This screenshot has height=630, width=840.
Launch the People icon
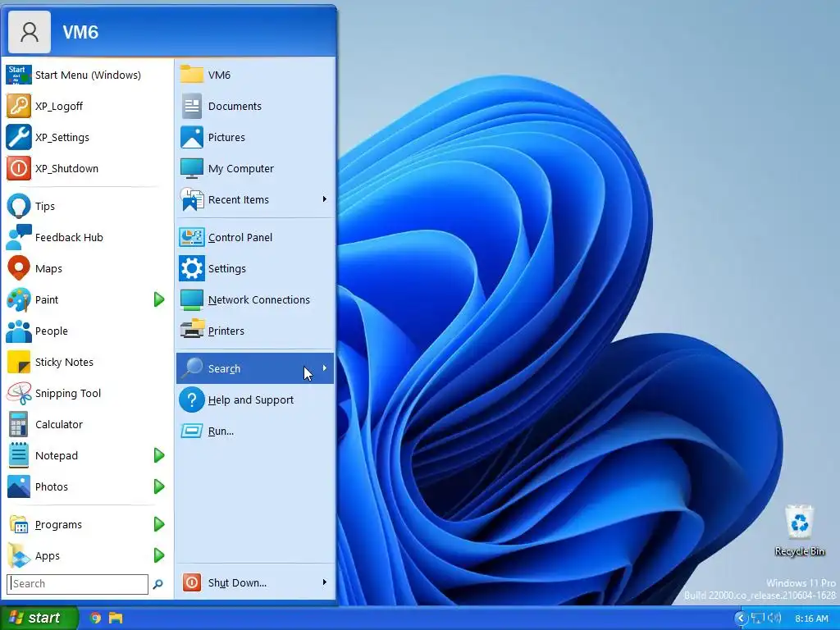point(19,331)
